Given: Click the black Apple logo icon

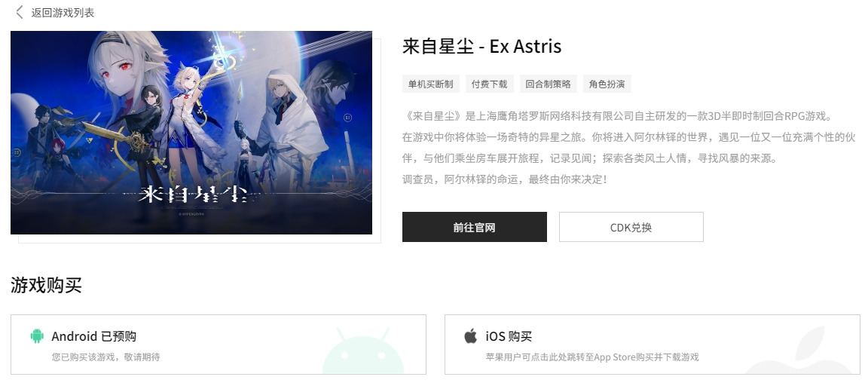Looking at the screenshot, I should click(x=470, y=335).
